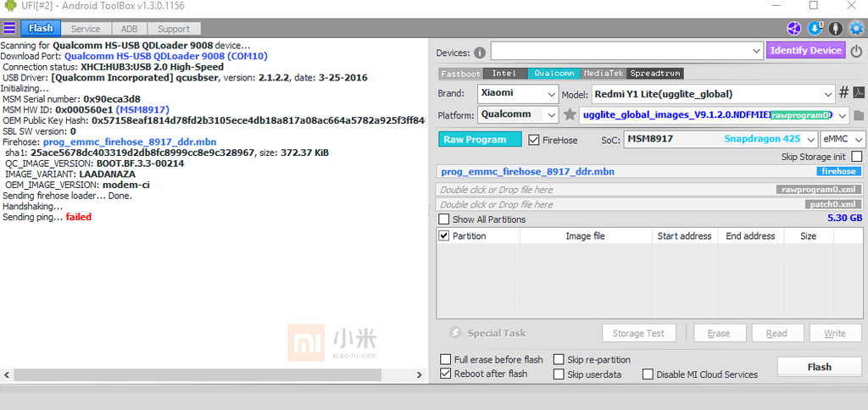Viewport: 868px width, 410px height.
Task: Enable Full erase before flash
Action: click(445, 360)
